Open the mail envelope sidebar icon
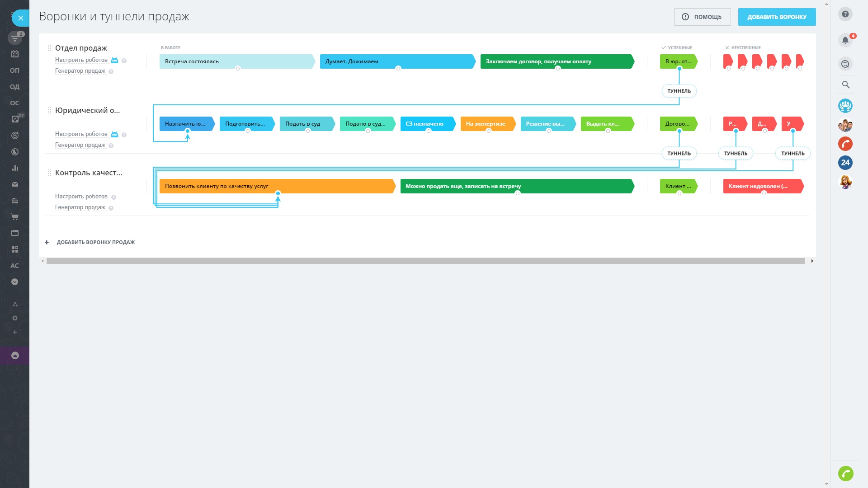Screen dimensions: 868x488 tap(15, 184)
